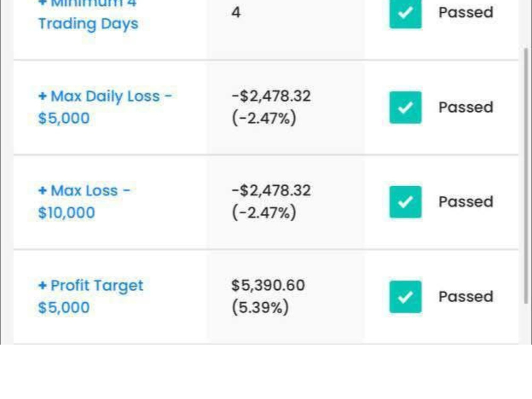This screenshot has width=532, height=399.
Task: Expand Max Daily Loss via plus icon
Action: coord(43,96)
